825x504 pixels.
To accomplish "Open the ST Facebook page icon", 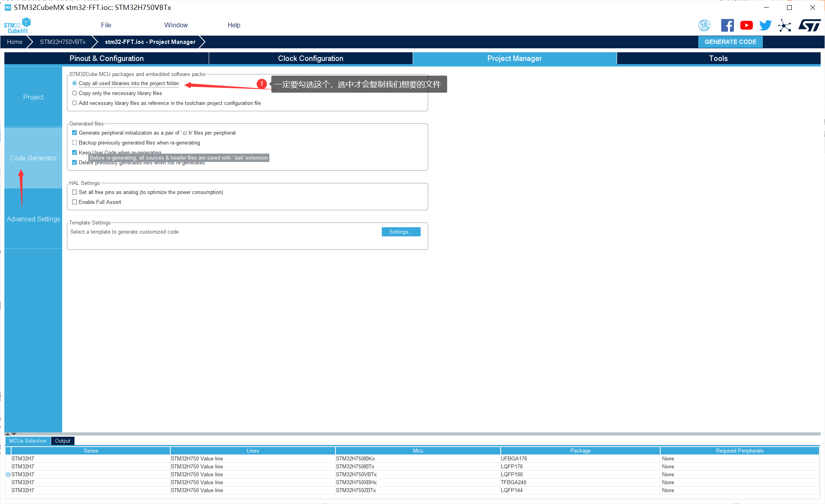I will 727,25.
